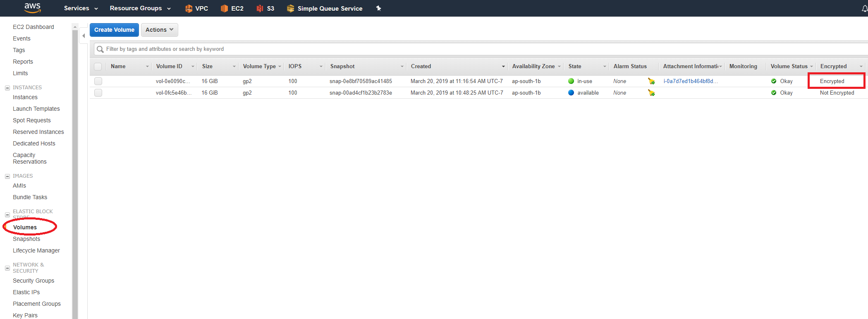Click green in-use state indicator
The image size is (868, 319).
pos(571,81)
